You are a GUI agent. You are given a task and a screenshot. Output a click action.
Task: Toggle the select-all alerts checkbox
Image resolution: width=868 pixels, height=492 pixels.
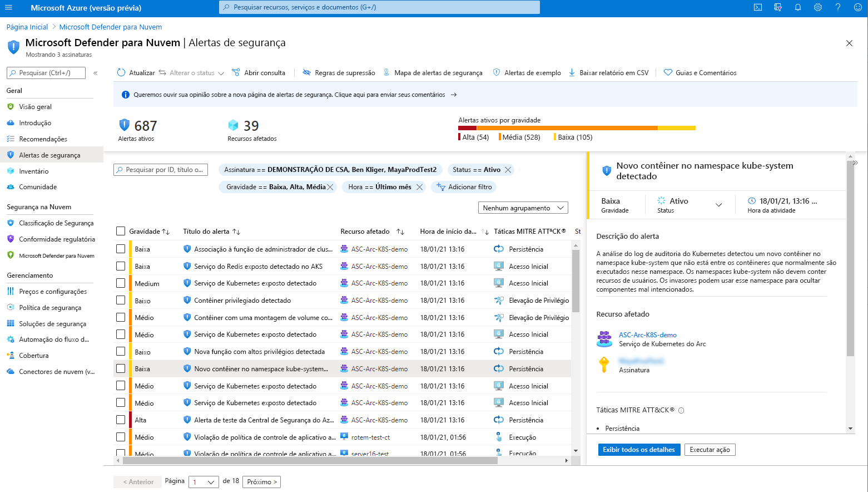tap(121, 231)
